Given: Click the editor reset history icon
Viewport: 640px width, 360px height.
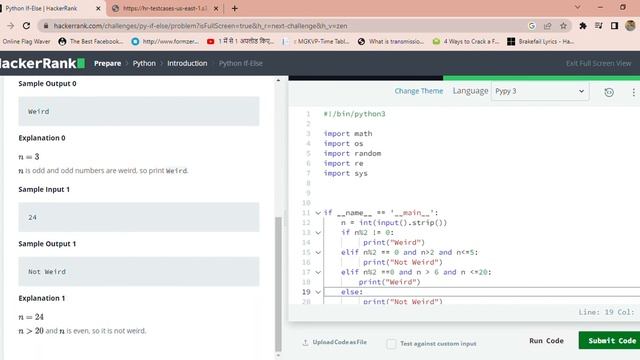Looking at the screenshot, I should [609, 92].
